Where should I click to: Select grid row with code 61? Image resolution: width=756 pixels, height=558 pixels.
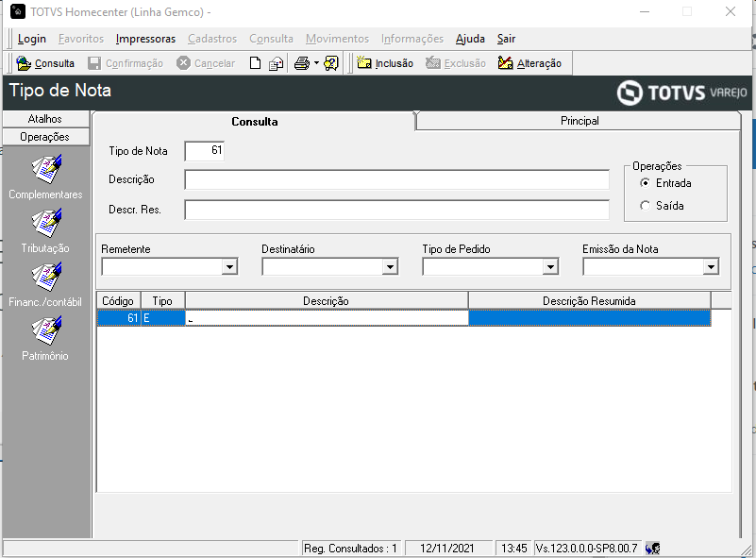(x=404, y=318)
